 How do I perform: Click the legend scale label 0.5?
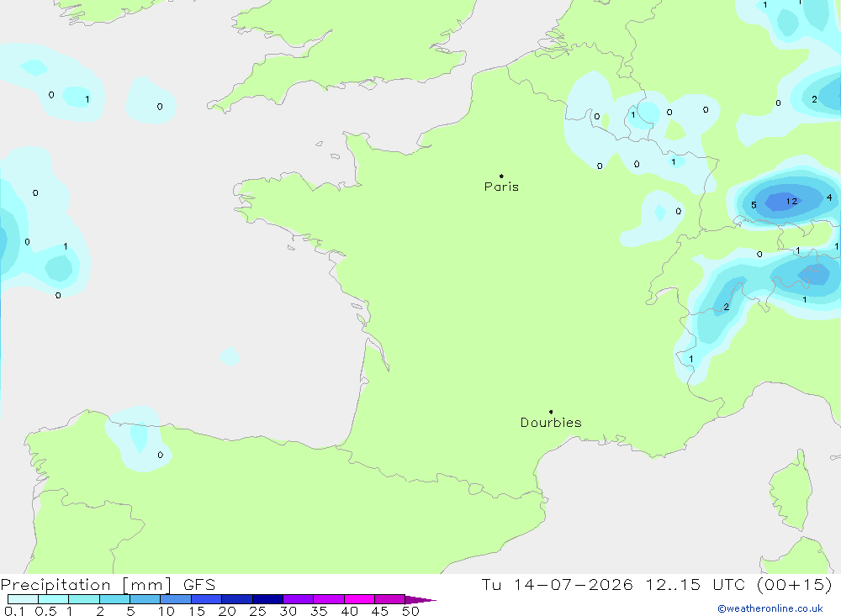pyautogui.click(x=45, y=611)
